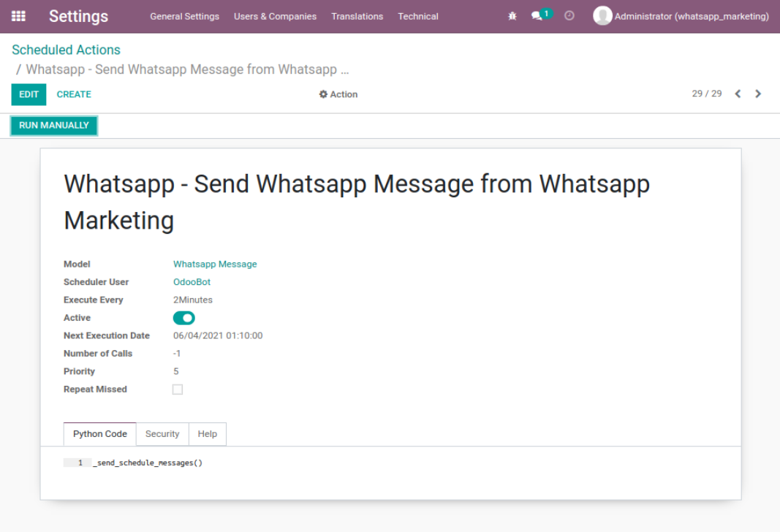Open General Settings menu
This screenshot has height=532, width=780.
tap(184, 16)
